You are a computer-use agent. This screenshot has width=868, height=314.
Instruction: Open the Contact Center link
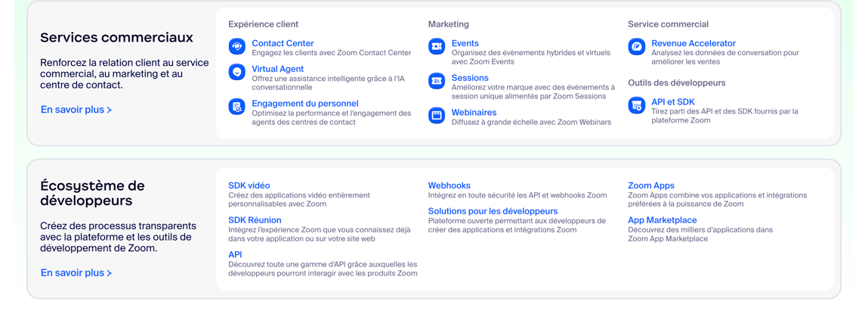pyautogui.click(x=283, y=43)
